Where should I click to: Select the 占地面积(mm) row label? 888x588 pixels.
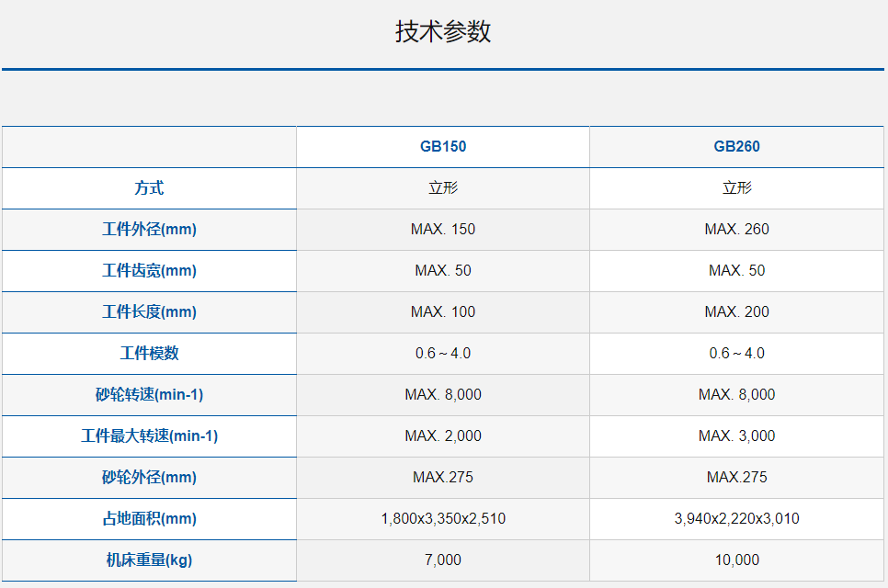tap(149, 519)
